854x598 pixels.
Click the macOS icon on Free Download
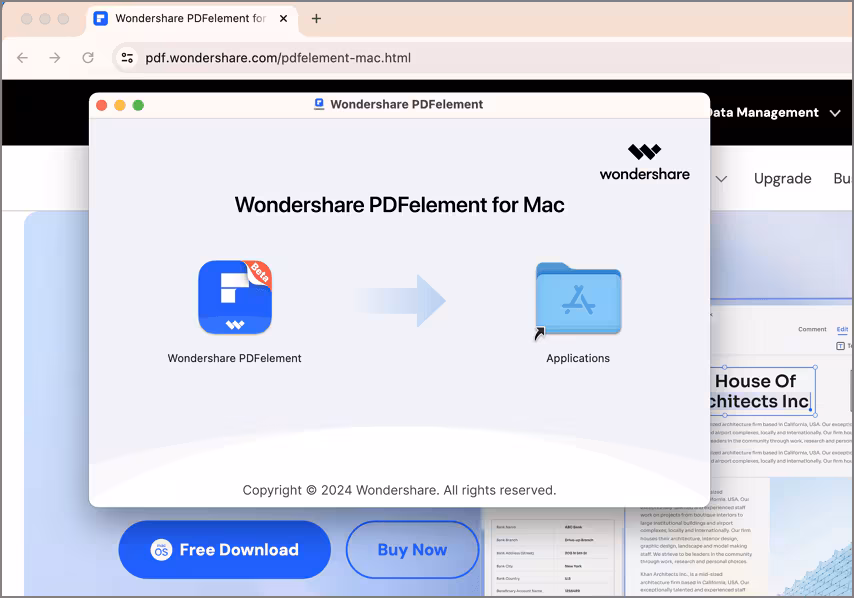click(x=161, y=550)
